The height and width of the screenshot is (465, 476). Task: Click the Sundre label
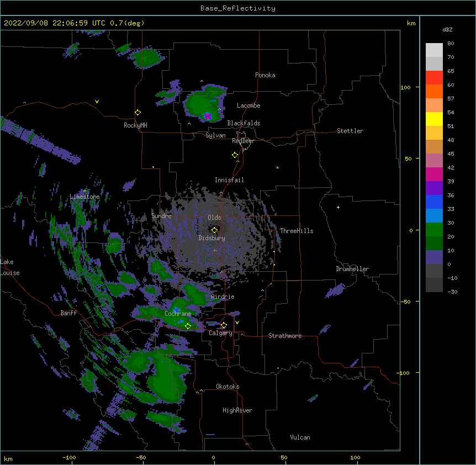coord(161,216)
